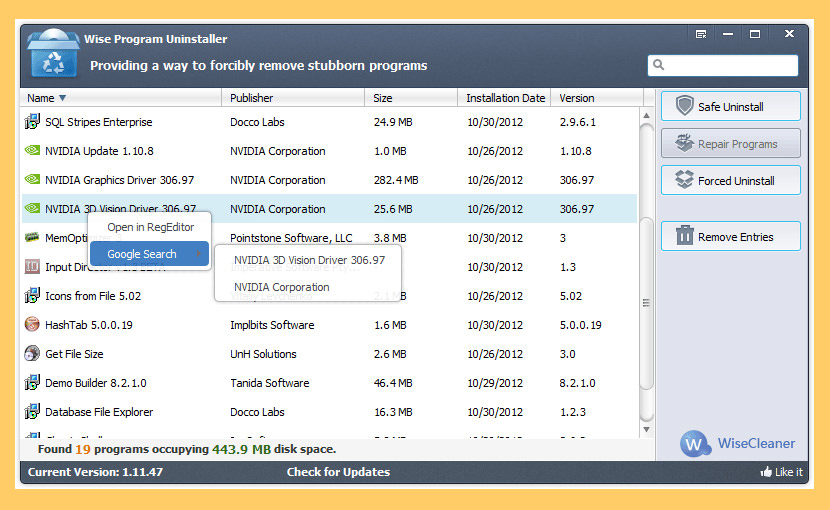
Task: Click the Input Director program icon
Action: pos(32,266)
